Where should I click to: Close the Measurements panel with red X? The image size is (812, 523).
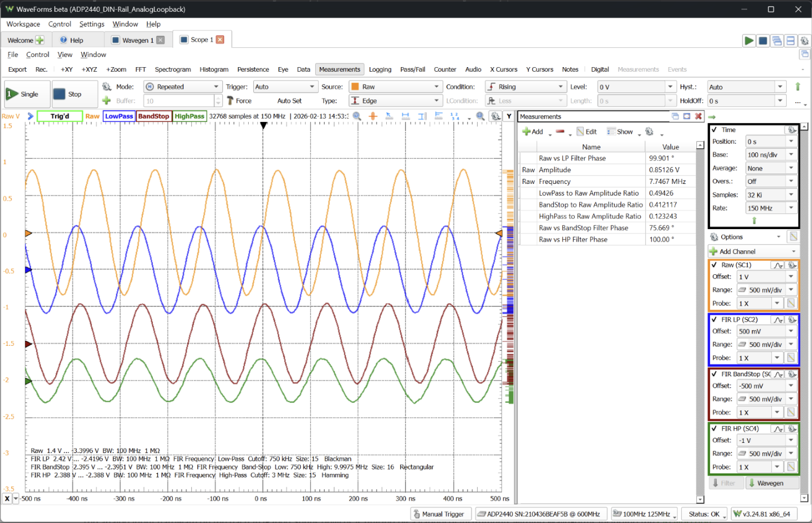pyautogui.click(x=698, y=116)
